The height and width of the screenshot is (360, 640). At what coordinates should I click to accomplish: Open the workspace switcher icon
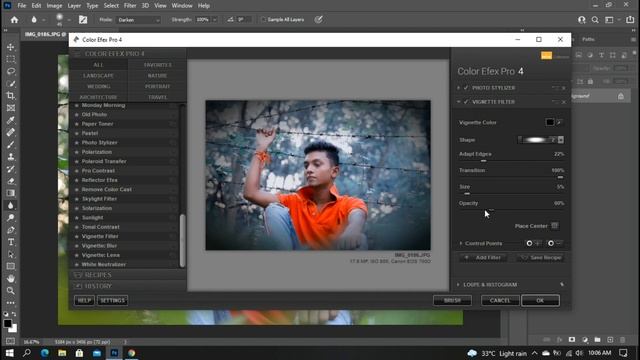pyautogui.click(x=609, y=20)
